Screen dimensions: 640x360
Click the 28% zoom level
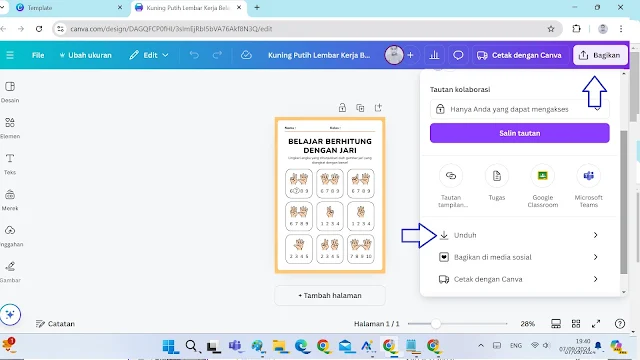(527, 324)
